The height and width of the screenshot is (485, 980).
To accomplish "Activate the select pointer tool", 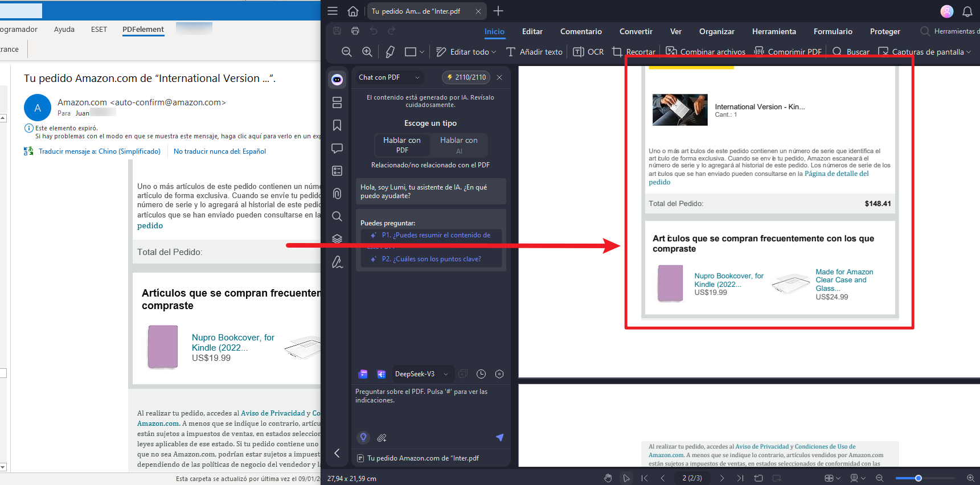I will pos(626,478).
